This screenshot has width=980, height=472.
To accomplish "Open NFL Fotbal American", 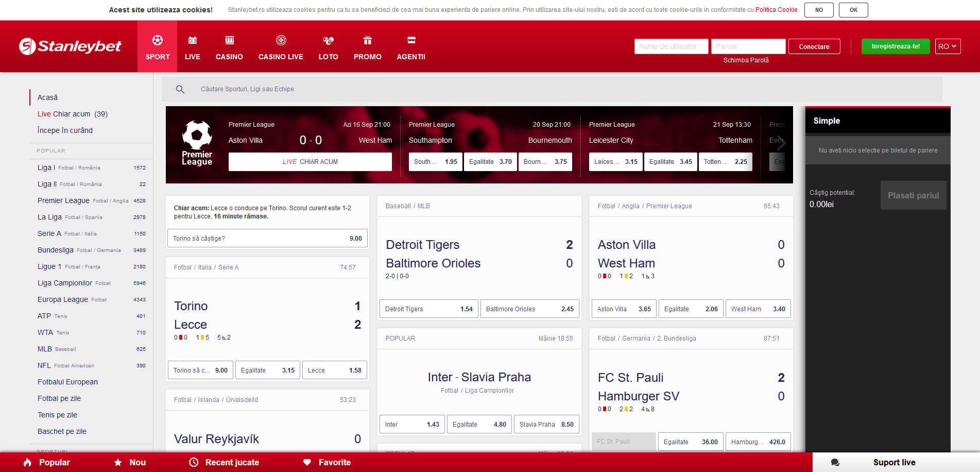I will point(91,365).
